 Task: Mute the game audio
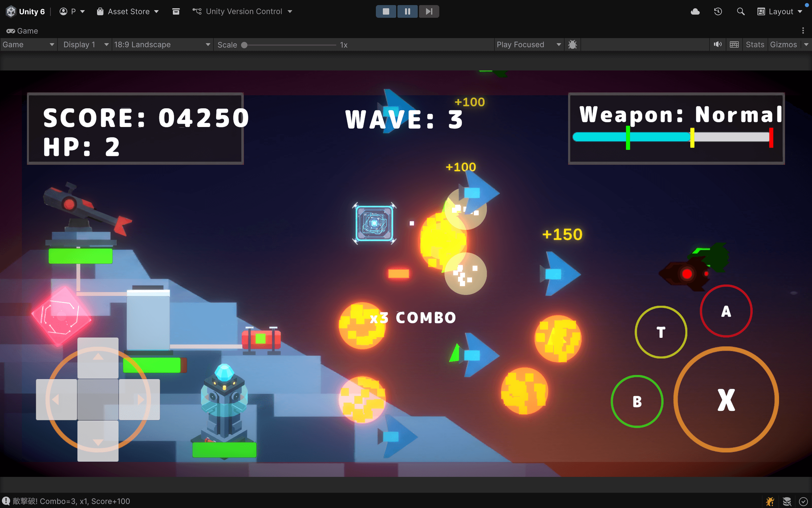718,45
